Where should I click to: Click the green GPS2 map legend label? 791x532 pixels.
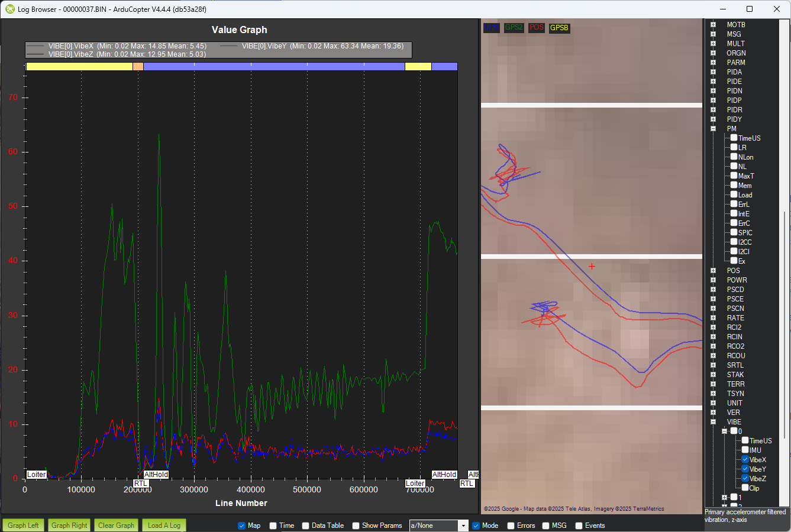[514, 28]
